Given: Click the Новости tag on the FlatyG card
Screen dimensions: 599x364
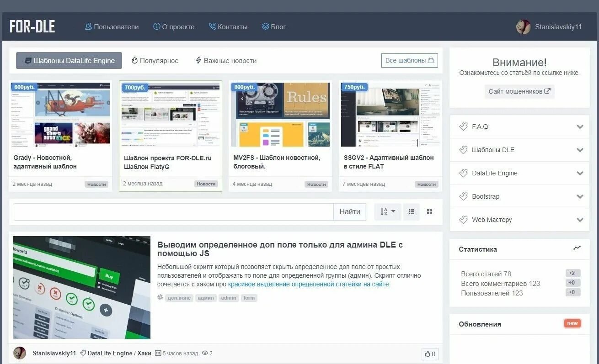Looking at the screenshot, I should point(206,184).
